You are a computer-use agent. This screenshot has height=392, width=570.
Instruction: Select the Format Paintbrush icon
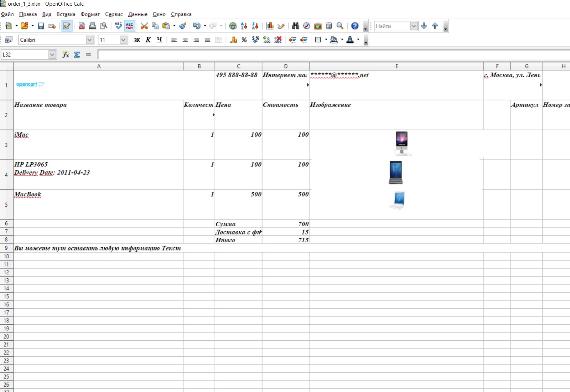183,26
